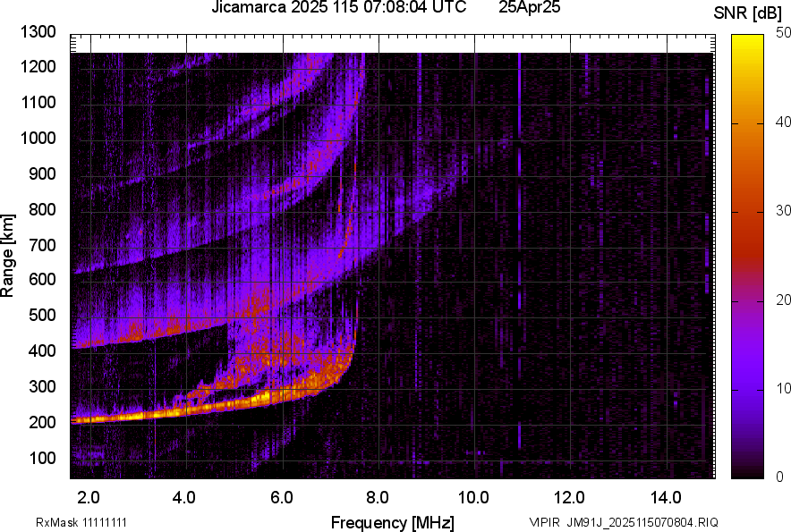Click range tick label '100'
Image resolution: width=791 pixels, height=532 pixels.
coord(42,458)
